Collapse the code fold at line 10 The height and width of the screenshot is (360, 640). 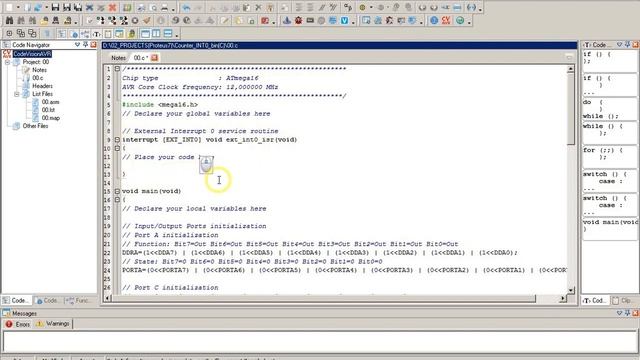(x=117, y=148)
